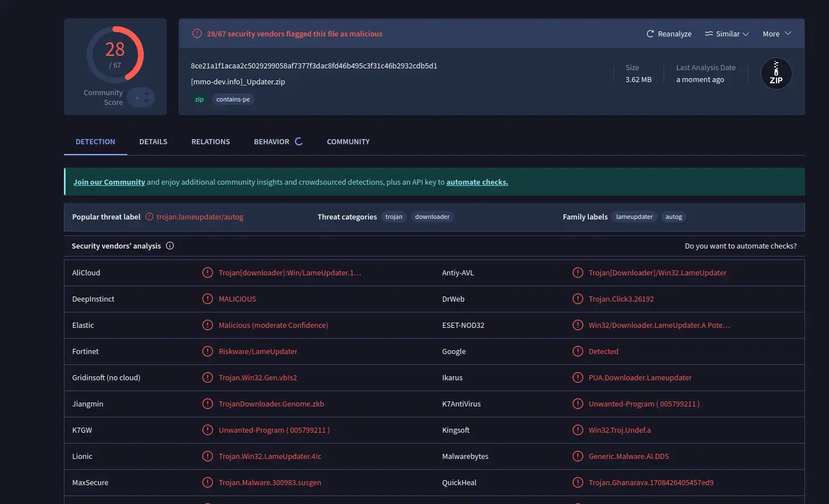Click the DrWeb detection warning icon
Image resolution: width=829 pixels, height=504 pixels.
[578, 299]
